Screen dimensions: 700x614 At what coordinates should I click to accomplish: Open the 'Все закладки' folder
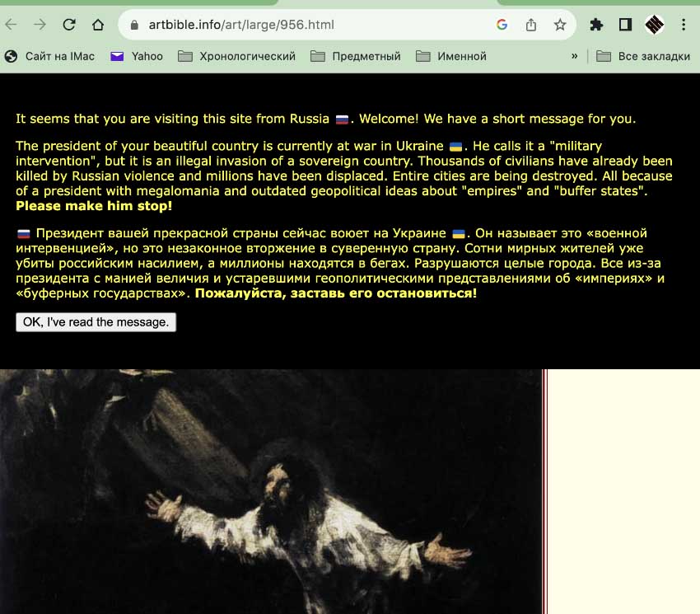643,56
